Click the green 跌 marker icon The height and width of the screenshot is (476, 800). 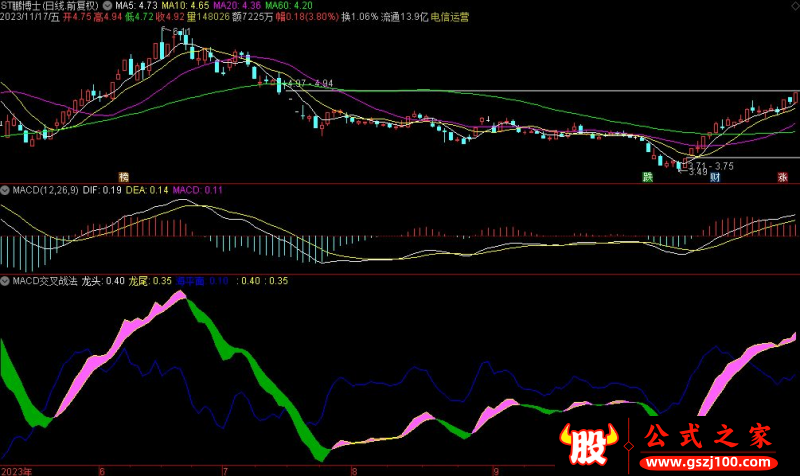(648, 177)
